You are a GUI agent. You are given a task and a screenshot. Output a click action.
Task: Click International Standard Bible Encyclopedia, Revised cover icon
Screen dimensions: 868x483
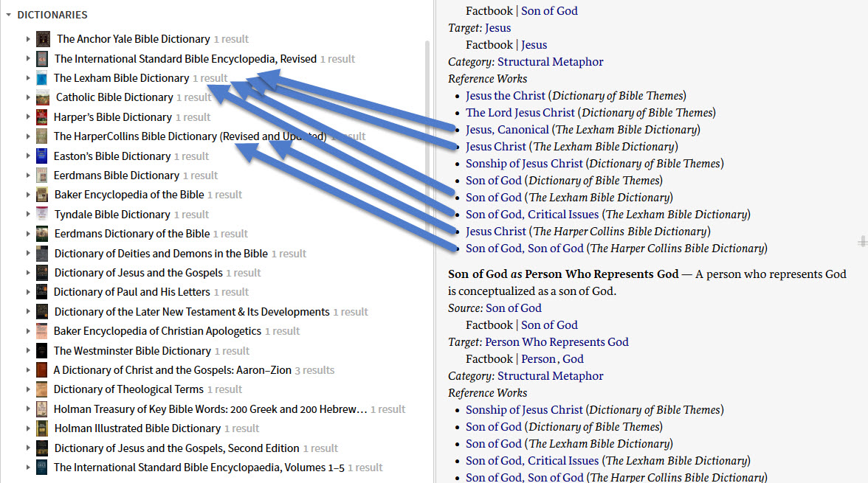pyautogui.click(x=42, y=59)
